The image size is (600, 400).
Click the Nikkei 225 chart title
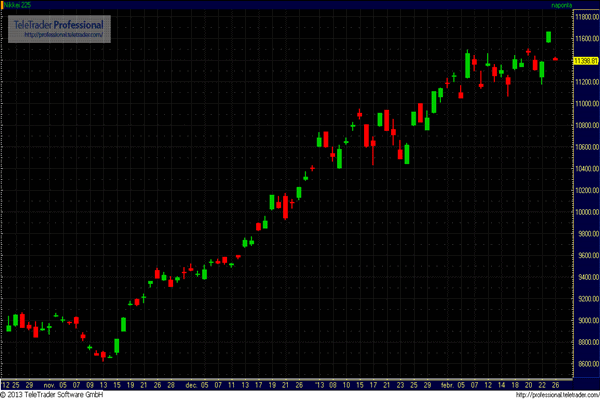point(19,5)
